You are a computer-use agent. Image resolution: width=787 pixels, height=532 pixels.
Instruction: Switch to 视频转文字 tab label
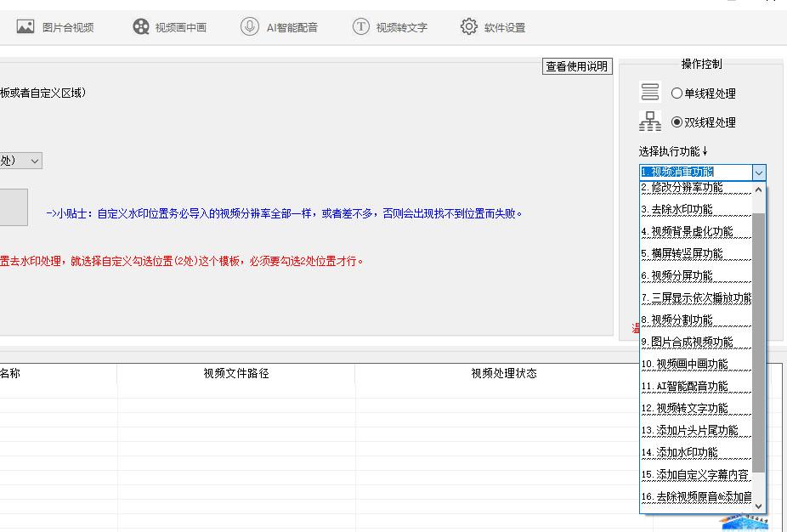[401, 27]
